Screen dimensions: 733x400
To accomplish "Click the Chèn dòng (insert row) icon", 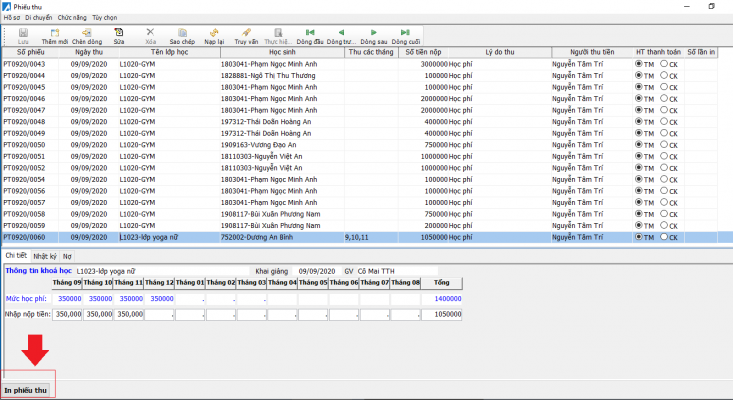I will coord(86,33).
